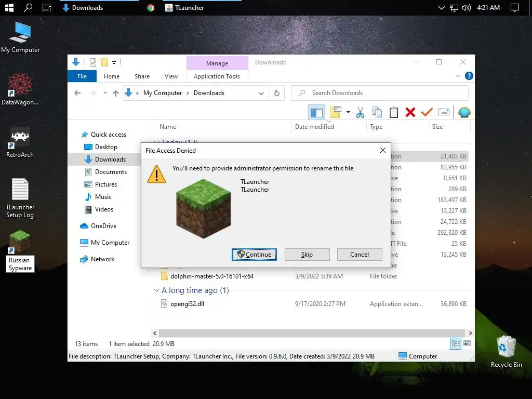Switch to TLauncher taskbar window
Screen dimensions: 532x399
202,7
